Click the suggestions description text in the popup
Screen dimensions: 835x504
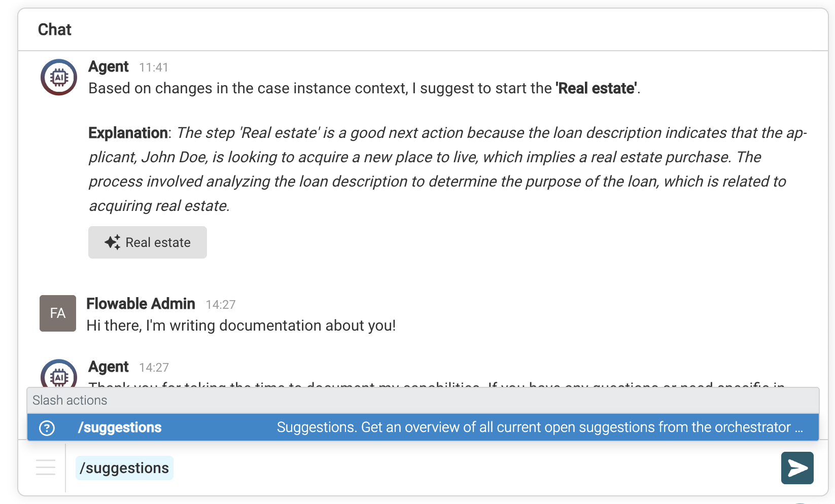tap(539, 427)
